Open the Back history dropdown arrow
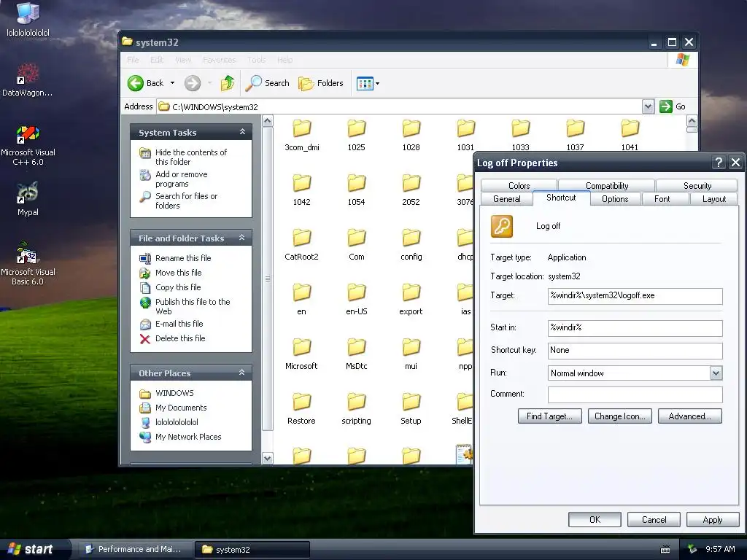 (172, 83)
